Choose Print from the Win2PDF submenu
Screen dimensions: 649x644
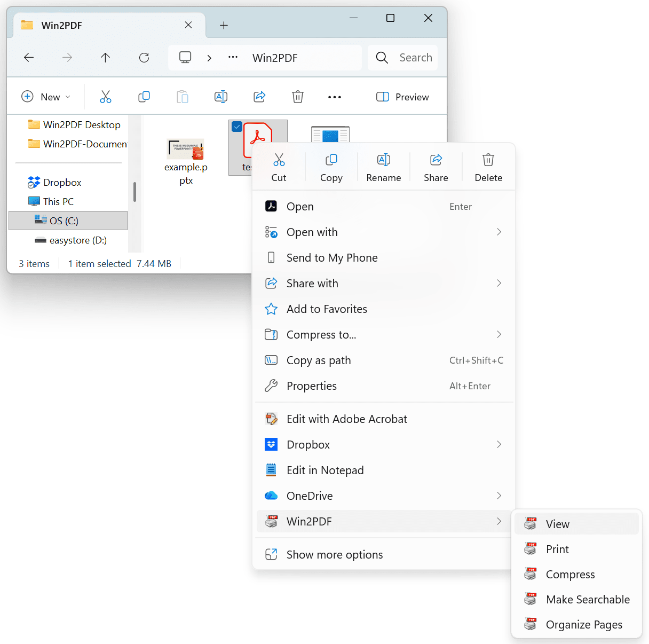click(x=557, y=549)
